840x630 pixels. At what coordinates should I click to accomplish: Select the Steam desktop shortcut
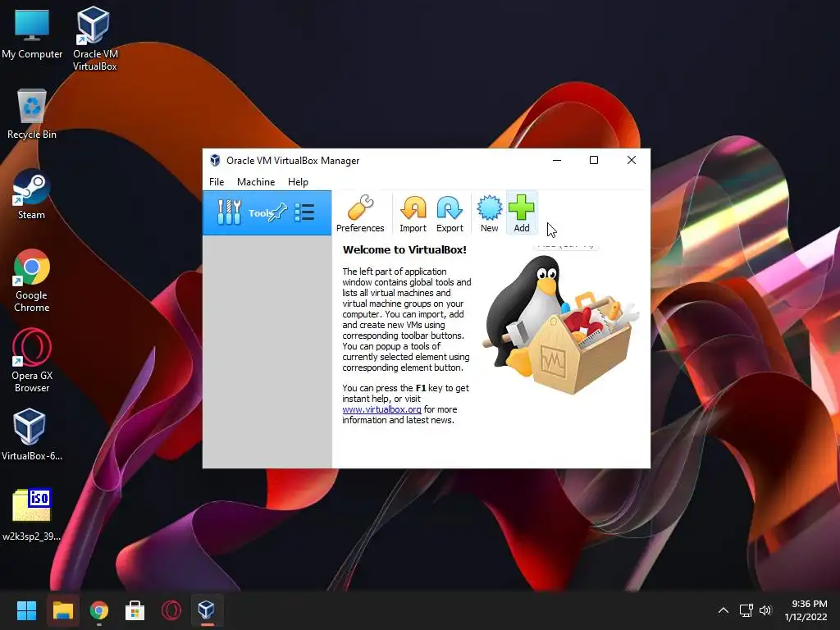coord(31,194)
